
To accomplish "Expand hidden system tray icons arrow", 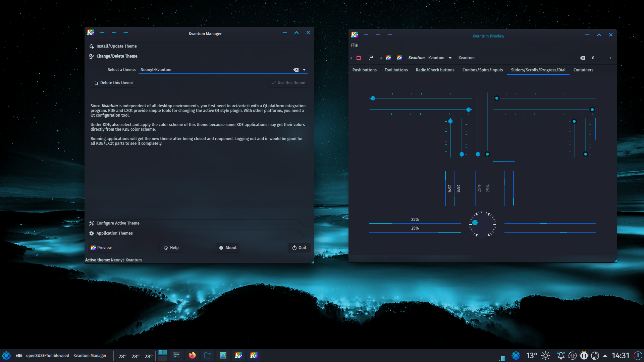I will 605,356.
